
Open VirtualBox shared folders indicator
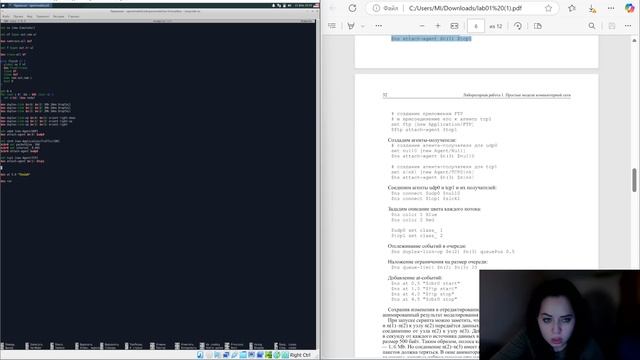click(x=243, y=355)
